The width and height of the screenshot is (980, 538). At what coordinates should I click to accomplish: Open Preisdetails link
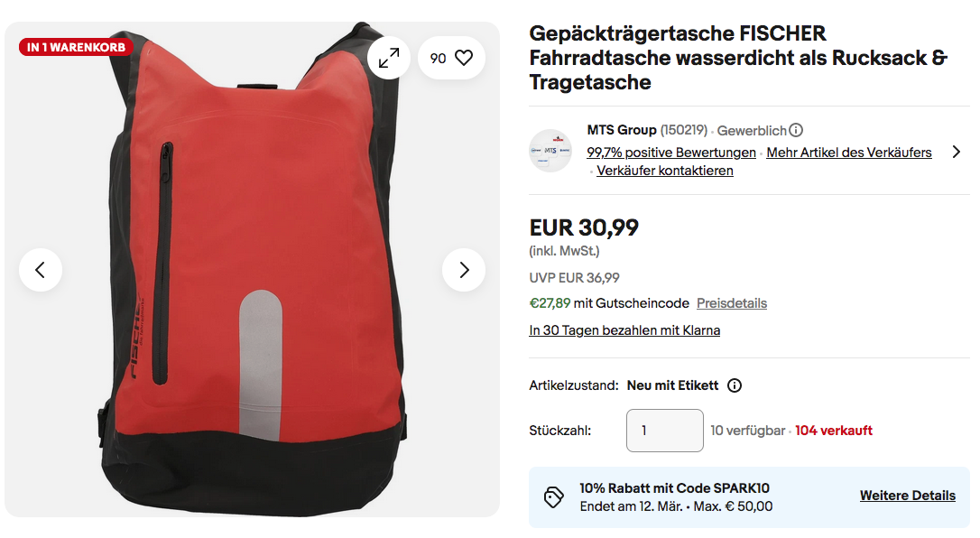pos(732,303)
